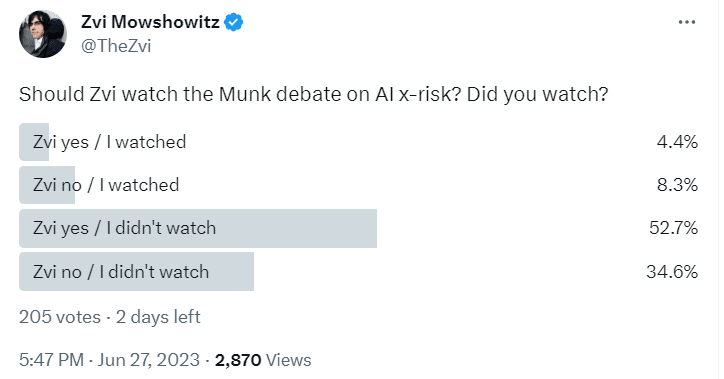Screen dimensions: 724x379
Task: View the 2,870 Views analytics
Action: (x=263, y=360)
